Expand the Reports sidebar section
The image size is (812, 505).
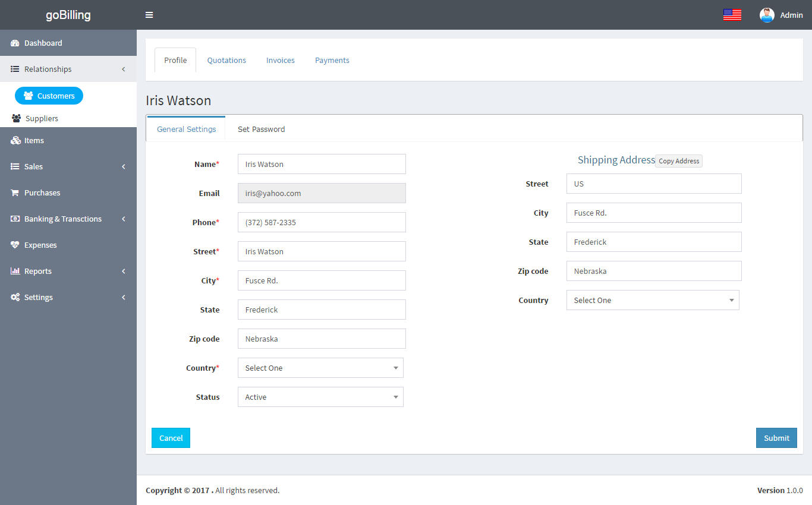point(38,271)
